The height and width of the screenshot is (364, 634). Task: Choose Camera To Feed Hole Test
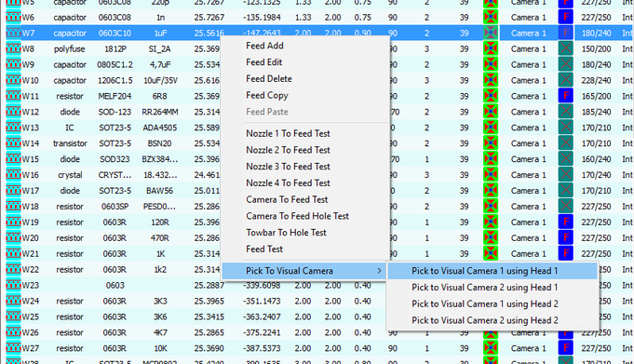coord(297,216)
